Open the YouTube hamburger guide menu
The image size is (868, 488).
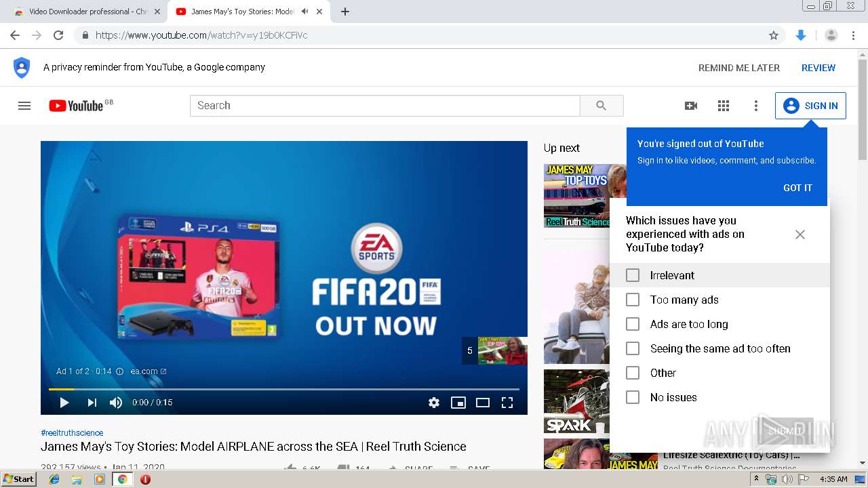[x=24, y=106]
